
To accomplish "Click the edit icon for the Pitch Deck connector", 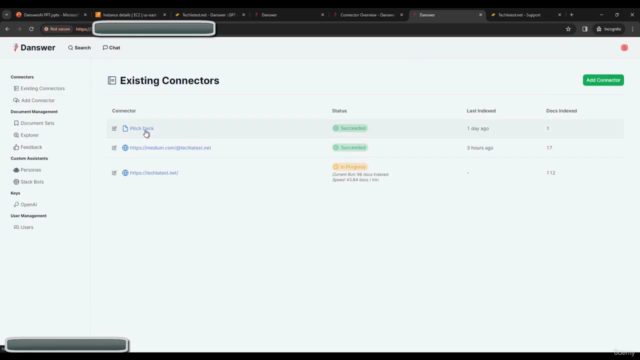I will (x=114, y=129).
